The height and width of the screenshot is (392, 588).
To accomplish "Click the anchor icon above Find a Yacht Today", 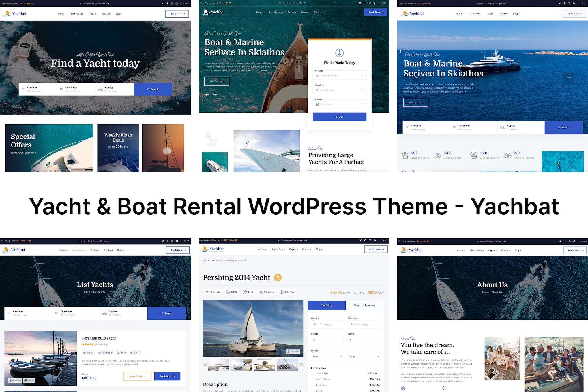I will click(x=339, y=53).
